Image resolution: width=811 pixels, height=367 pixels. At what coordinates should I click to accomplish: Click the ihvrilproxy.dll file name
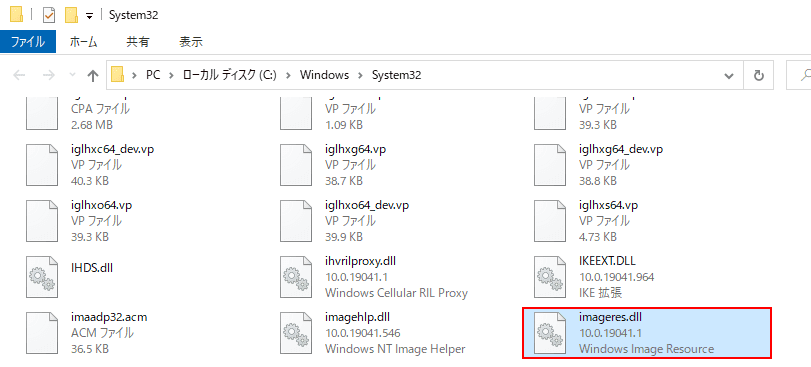point(360,261)
